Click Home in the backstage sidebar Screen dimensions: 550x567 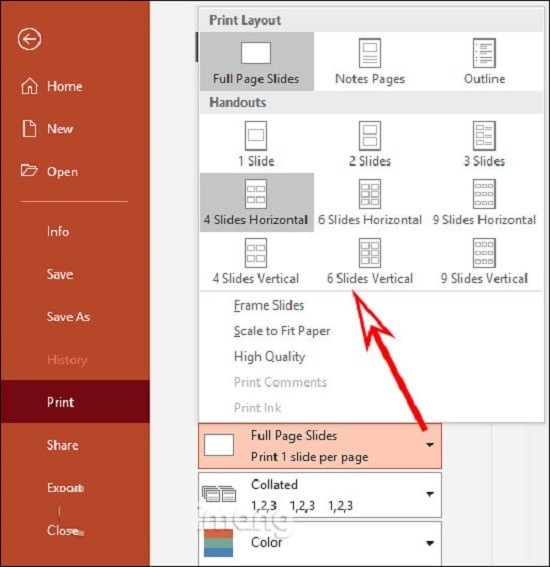click(64, 86)
